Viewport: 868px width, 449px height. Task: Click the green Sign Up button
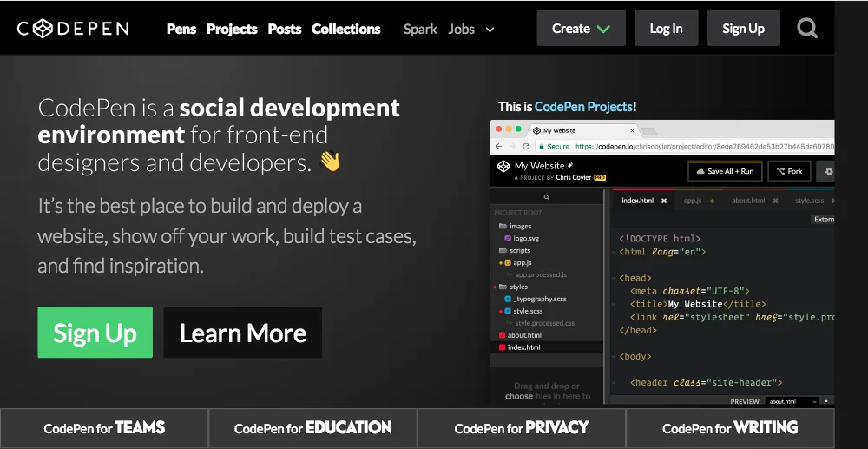tap(95, 332)
